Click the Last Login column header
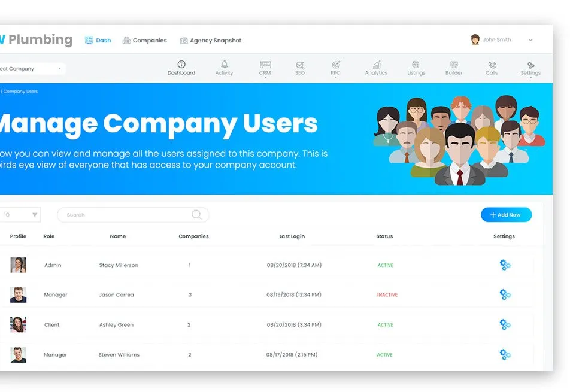Image resolution: width=570 pixels, height=392 pixels. pyautogui.click(x=292, y=236)
